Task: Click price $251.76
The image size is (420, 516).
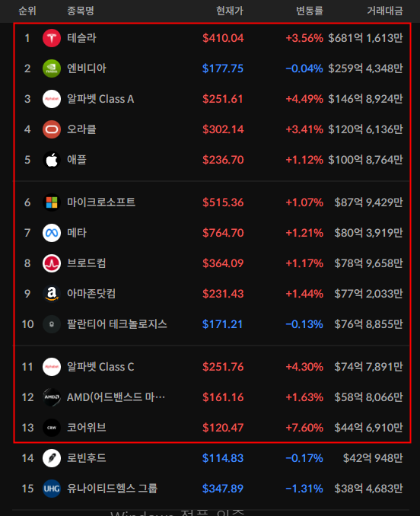Action: pyautogui.click(x=223, y=367)
